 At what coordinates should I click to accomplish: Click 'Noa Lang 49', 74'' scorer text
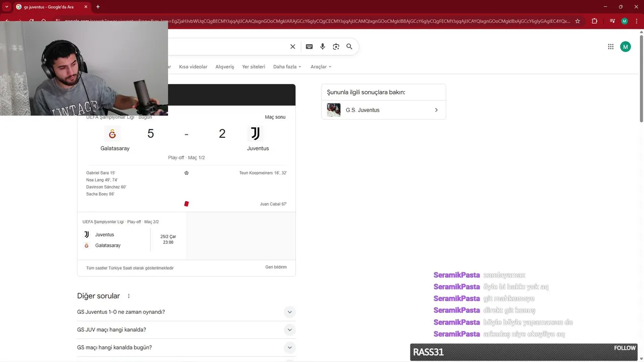102,180
